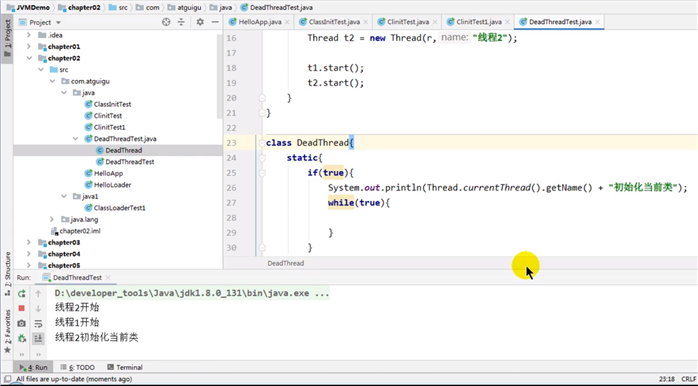Image resolution: width=698 pixels, height=386 pixels.
Task: Toggle soft-wrap in Run console
Action: 38,323
